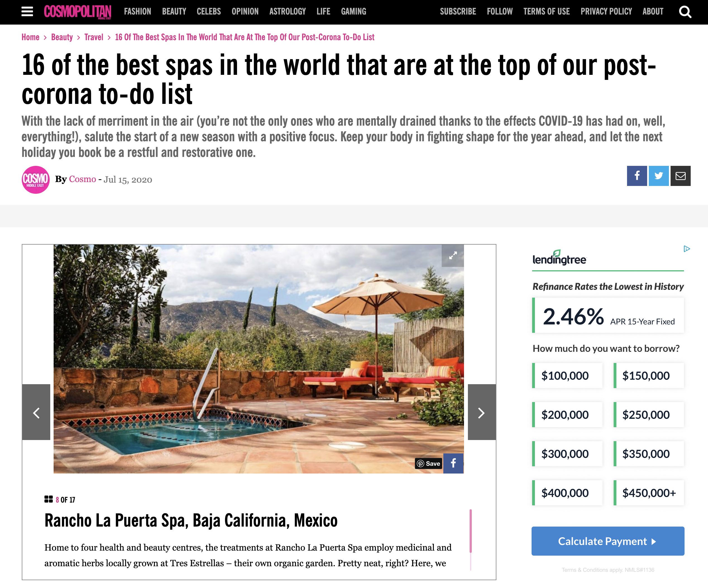The width and height of the screenshot is (708, 588).
Task: Open the grid view of all 17 slides
Action: 48,499
